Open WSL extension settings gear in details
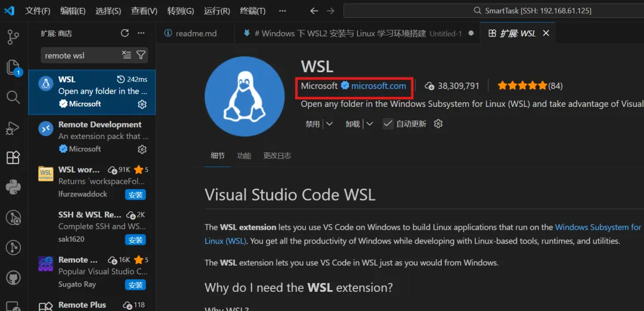 (x=438, y=124)
